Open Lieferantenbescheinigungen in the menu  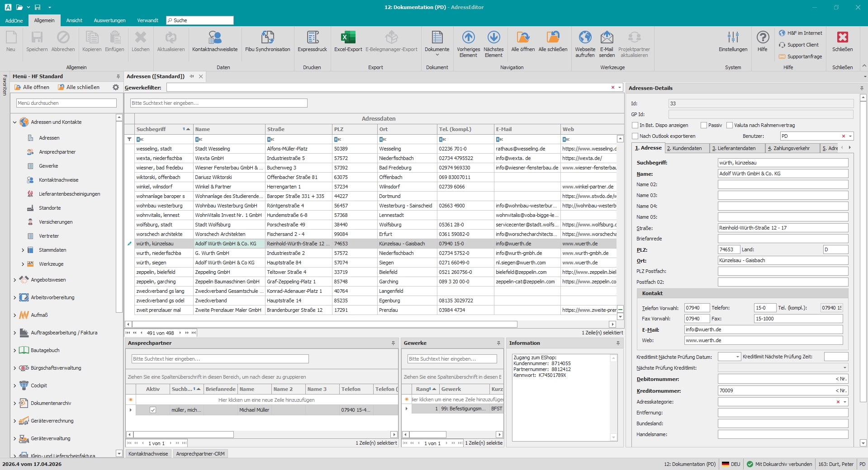(69, 194)
